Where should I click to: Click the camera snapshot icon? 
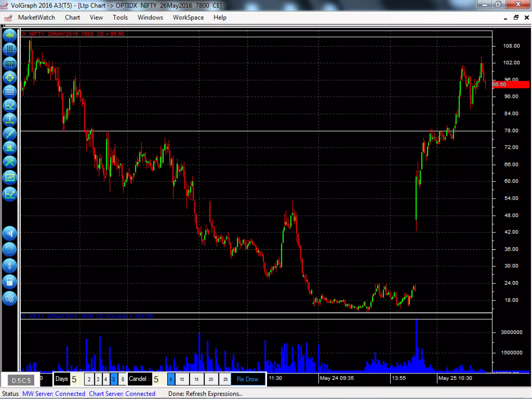[x=10, y=298]
